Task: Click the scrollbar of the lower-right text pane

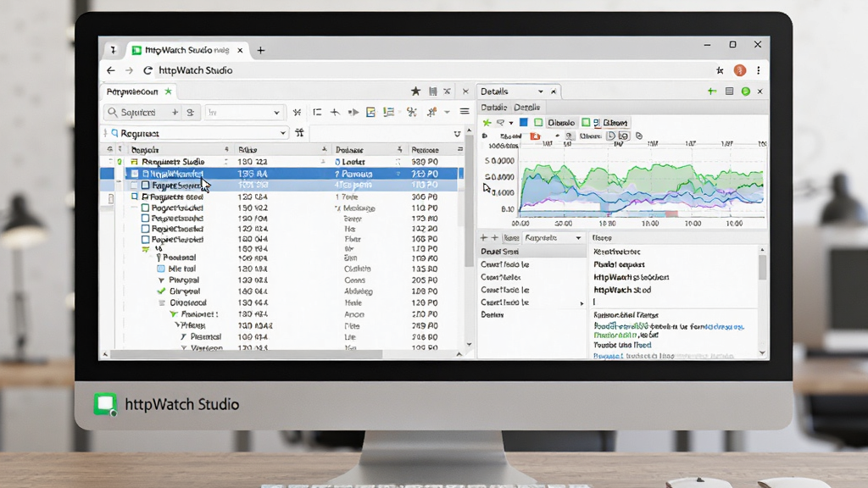Action: coord(762,267)
